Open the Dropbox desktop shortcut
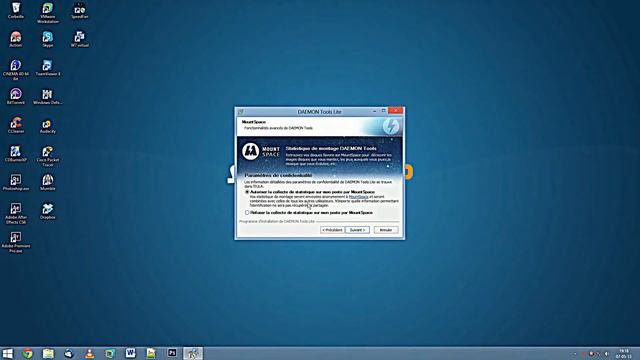Viewport: 640px width, 360px height. pyautogui.click(x=48, y=211)
